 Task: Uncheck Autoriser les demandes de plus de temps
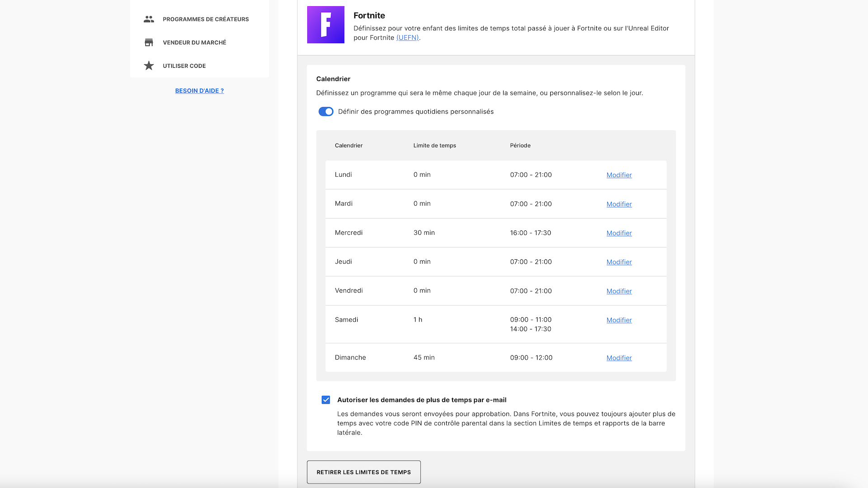click(x=325, y=400)
